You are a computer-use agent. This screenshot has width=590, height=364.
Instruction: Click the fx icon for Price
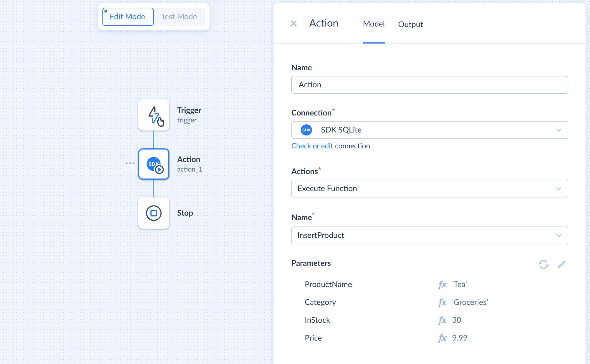[x=442, y=338]
